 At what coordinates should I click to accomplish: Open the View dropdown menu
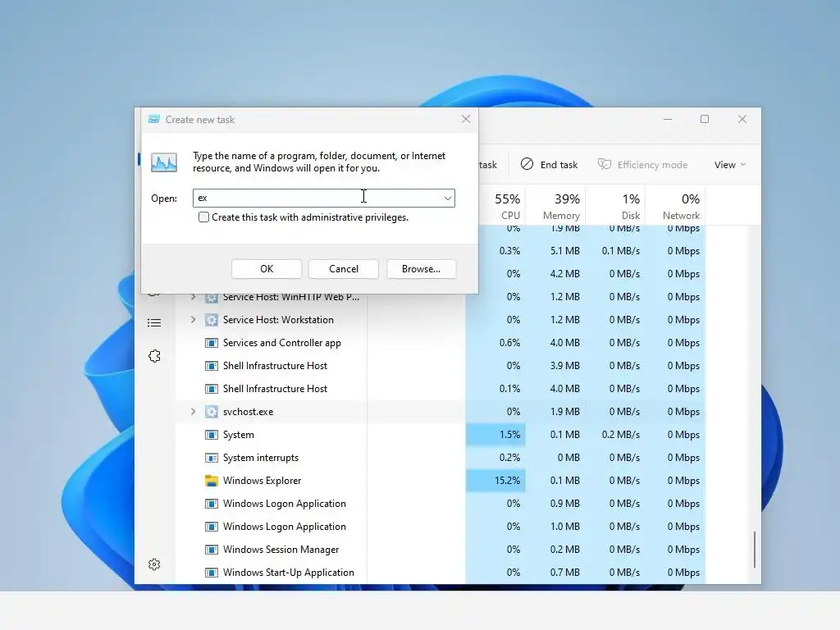coord(729,164)
